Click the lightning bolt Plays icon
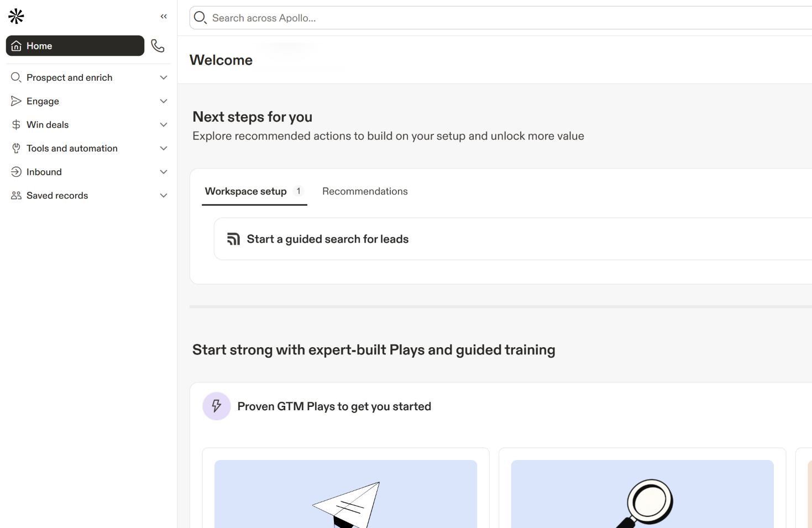Image resolution: width=812 pixels, height=528 pixels. pos(217,406)
